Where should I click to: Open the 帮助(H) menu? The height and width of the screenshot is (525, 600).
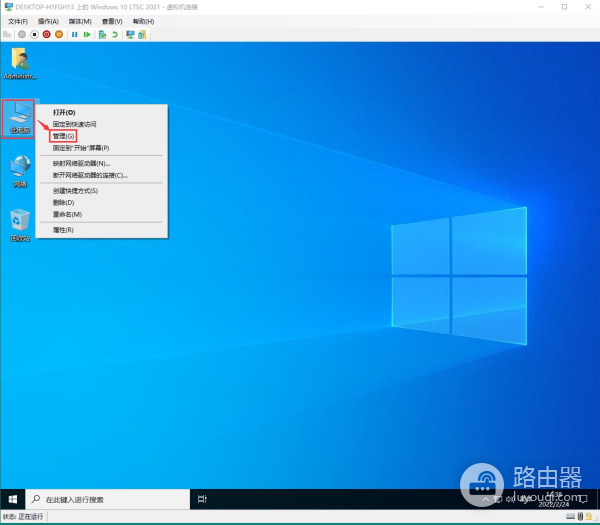144,21
